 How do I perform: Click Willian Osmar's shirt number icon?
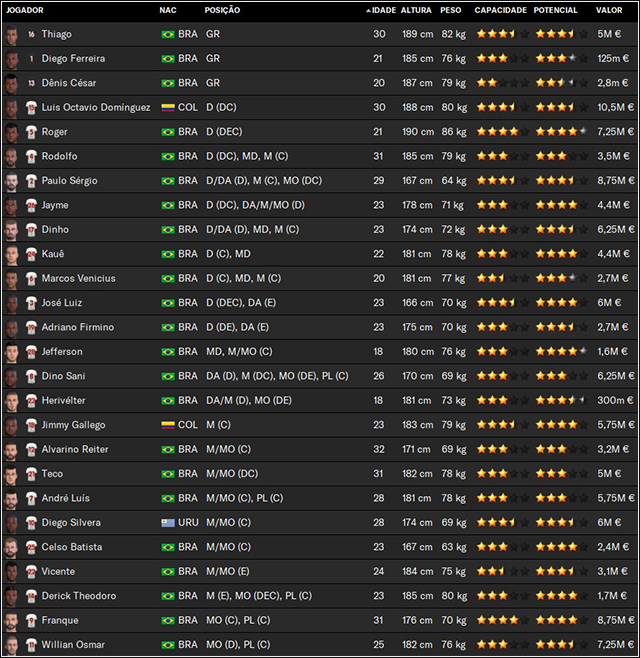click(x=31, y=645)
